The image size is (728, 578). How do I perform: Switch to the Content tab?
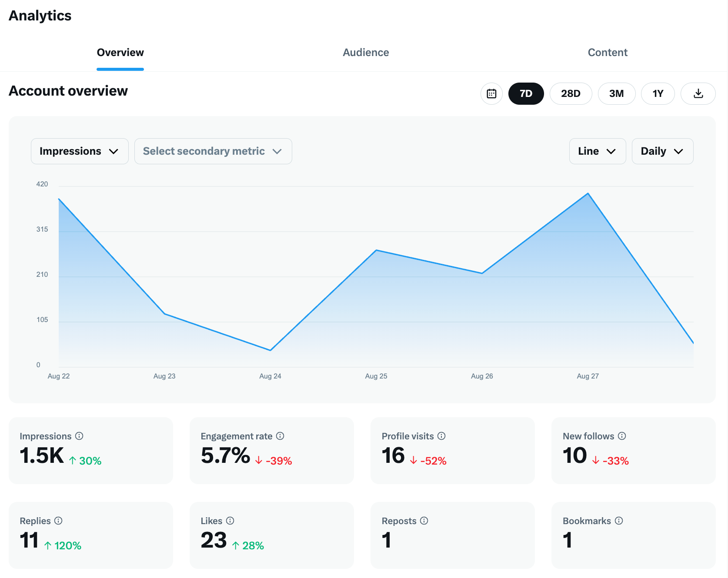tap(608, 52)
